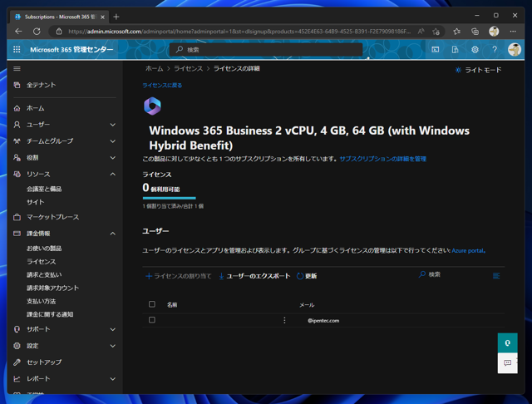The height and width of the screenshot is (404, 532).
Task: Click ホーム in the breadcrumb
Action: pos(155,68)
